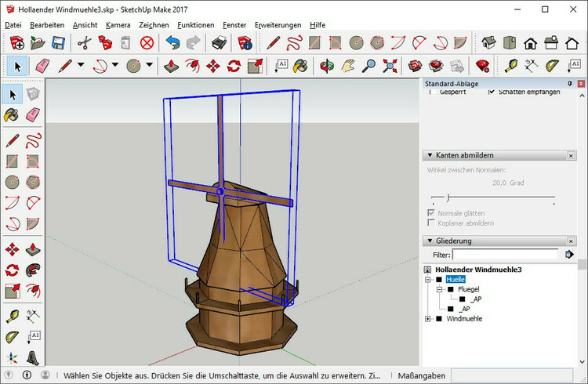
Task: Activate the Zoom magnifier tool
Action: pyautogui.click(x=369, y=66)
